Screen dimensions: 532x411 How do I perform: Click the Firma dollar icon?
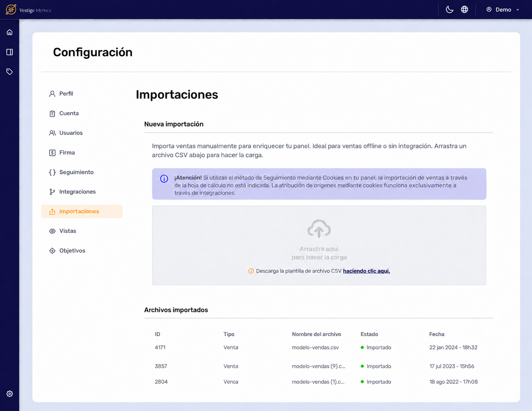click(x=52, y=153)
